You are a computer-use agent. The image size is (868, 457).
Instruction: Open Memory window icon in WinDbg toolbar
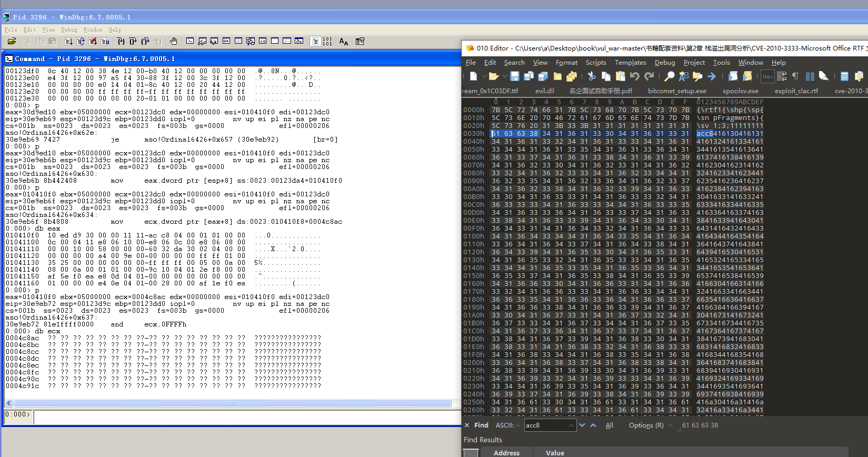coord(238,41)
